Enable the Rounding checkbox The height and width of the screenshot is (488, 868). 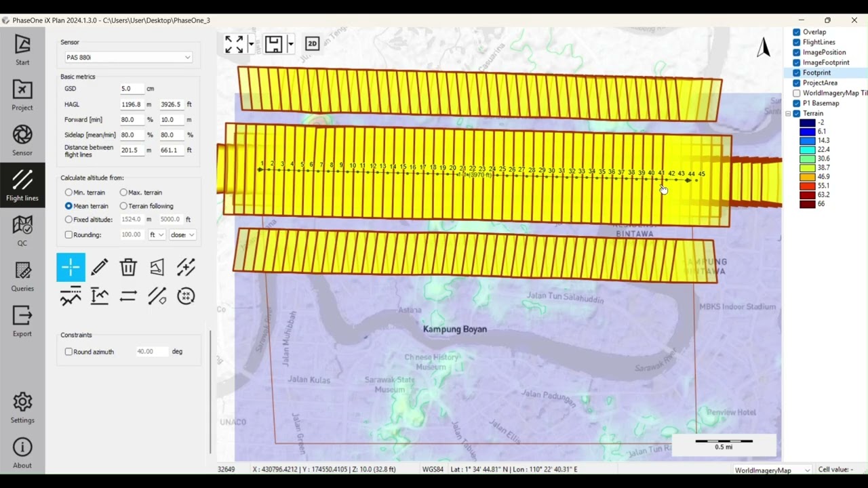[68, 235]
